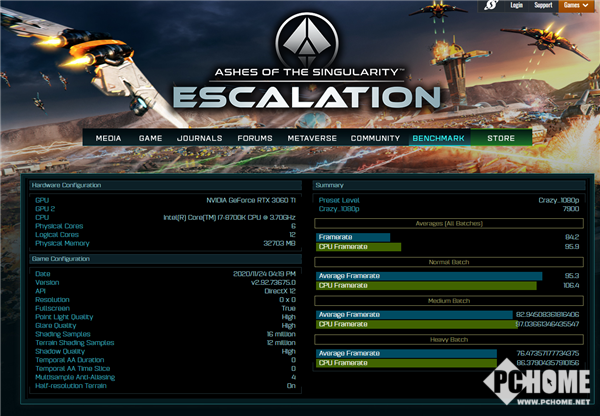Click the Stardock logo icon
Viewport: 600px width, 416px height.
(x=492, y=6)
